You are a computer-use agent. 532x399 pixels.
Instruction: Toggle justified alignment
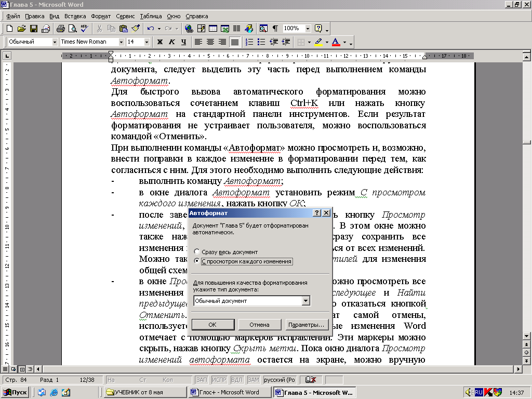(x=234, y=42)
